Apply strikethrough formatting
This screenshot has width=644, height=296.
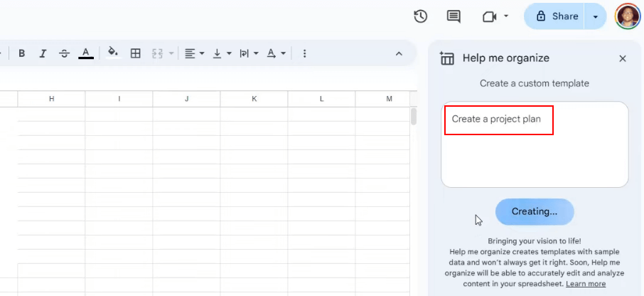pyautogui.click(x=64, y=53)
